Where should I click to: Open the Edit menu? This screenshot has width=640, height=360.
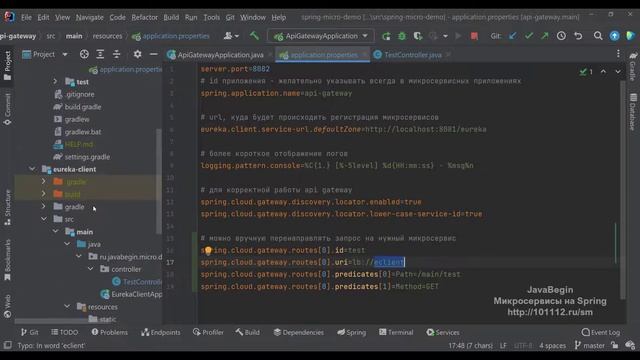pos(43,18)
